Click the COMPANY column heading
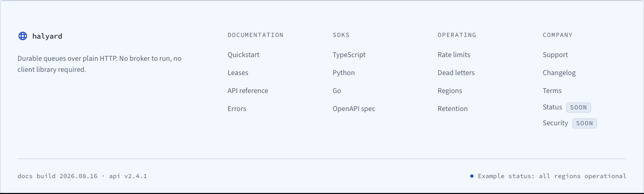Image resolution: width=644 pixels, height=194 pixels. point(558,35)
